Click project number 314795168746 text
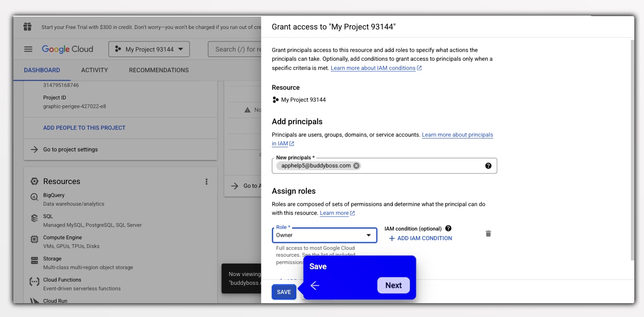The width and height of the screenshot is (644, 317). click(61, 85)
